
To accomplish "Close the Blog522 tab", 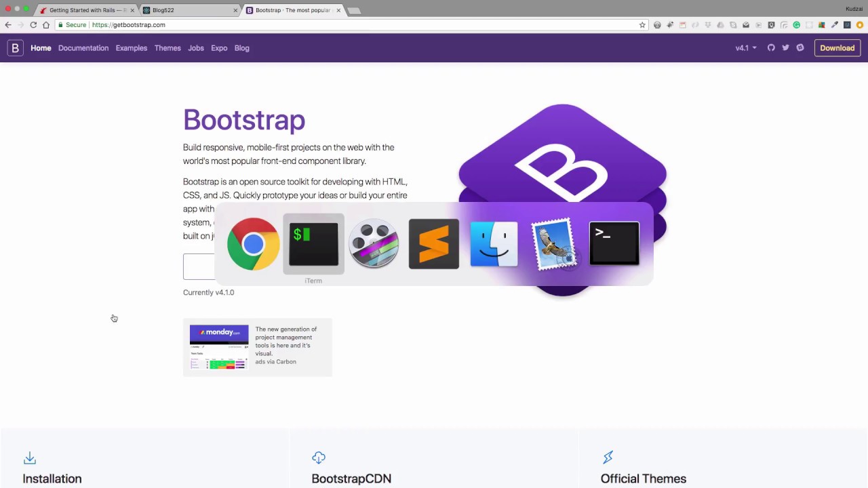I will click(x=235, y=10).
